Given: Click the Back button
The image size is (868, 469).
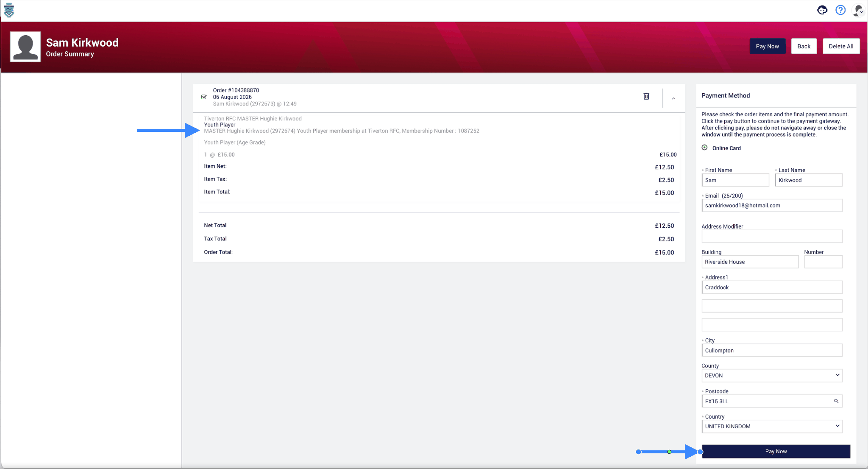Looking at the screenshot, I should [804, 46].
